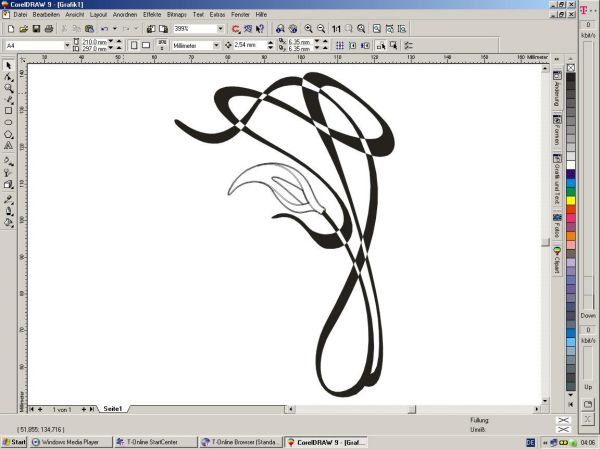This screenshot has height=450, width=600.
Task: Select the Rectangle tool
Action: point(8,111)
